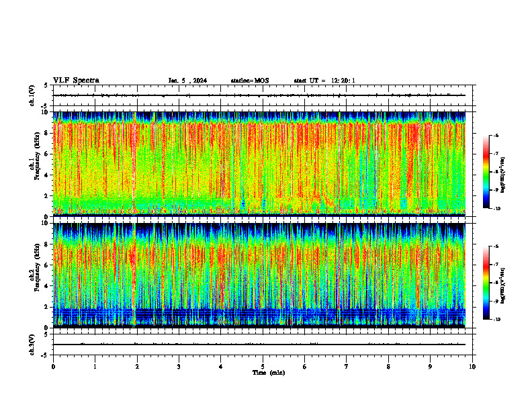Click the ch.2 spectrogram panel
532x411 pixels.
(259, 275)
